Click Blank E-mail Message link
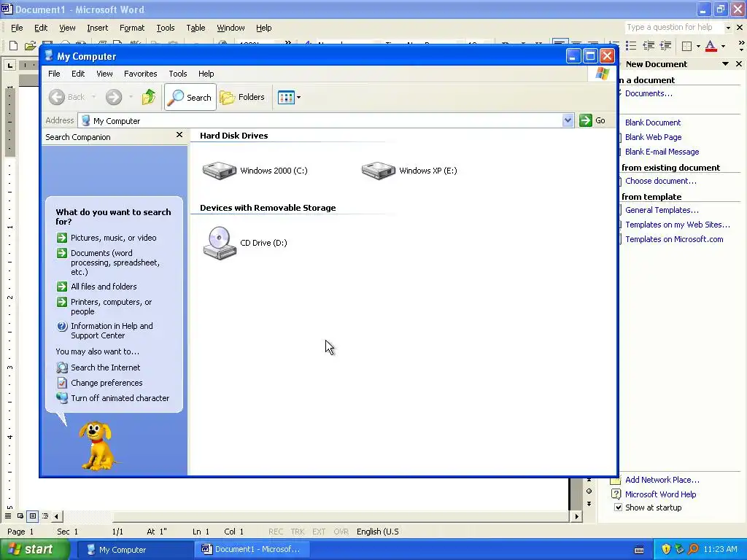This screenshot has height=560, width=747. tap(662, 152)
